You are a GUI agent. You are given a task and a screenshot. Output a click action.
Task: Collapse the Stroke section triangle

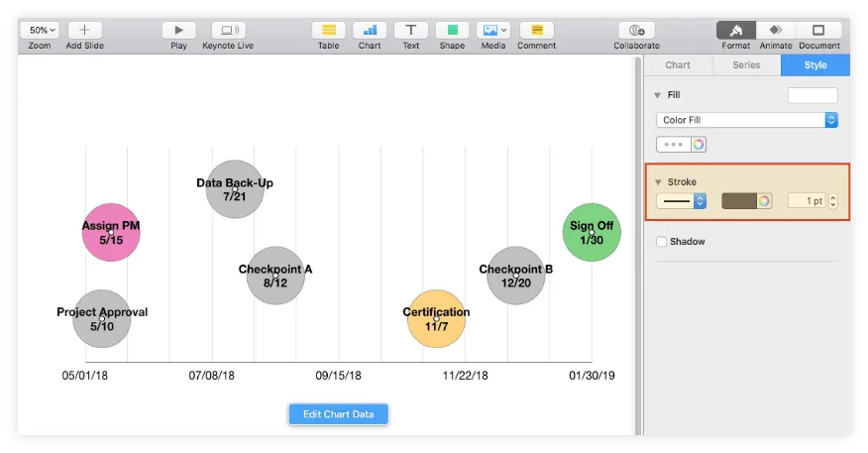(658, 182)
